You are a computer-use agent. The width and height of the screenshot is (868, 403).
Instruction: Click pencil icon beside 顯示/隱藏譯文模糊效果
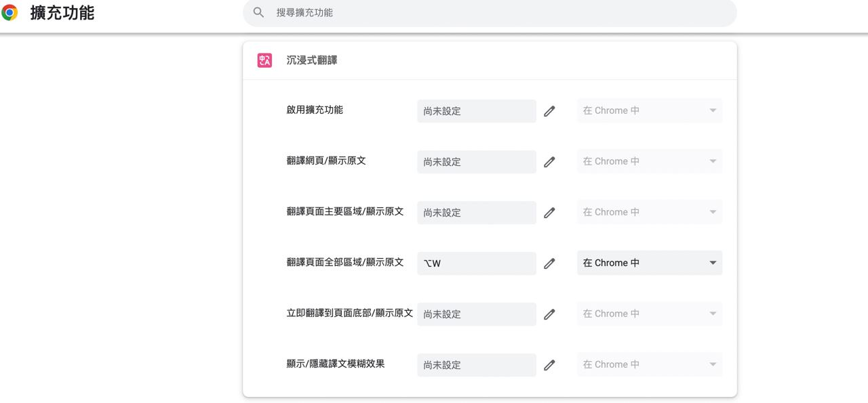(549, 364)
